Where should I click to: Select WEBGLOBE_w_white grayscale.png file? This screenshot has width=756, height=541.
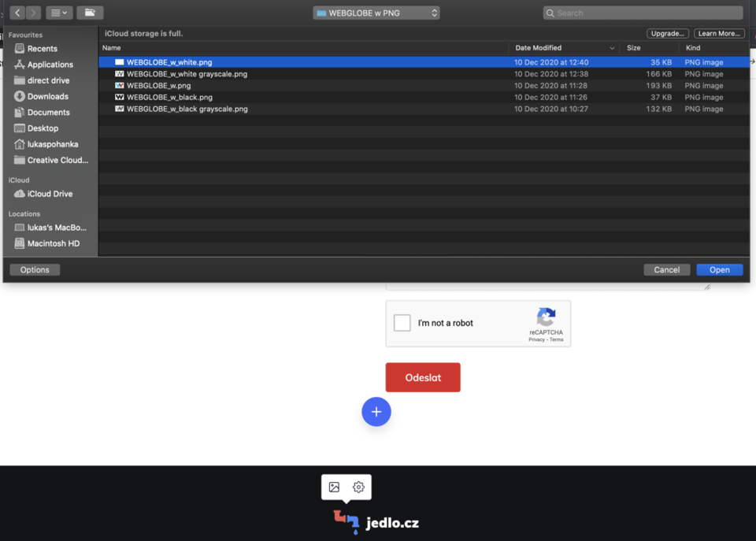pos(424,74)
